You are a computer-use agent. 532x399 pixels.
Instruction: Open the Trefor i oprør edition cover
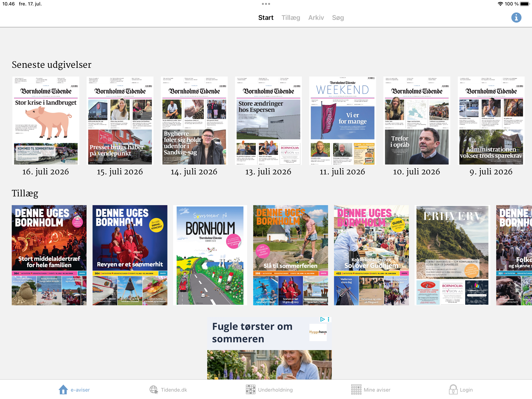417,121
